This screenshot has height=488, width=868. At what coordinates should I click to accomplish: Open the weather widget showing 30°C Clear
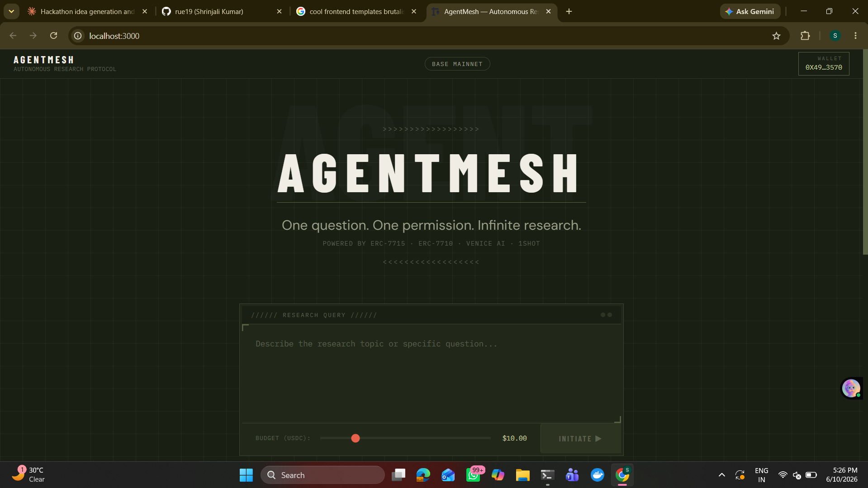(x=29, y=475)
